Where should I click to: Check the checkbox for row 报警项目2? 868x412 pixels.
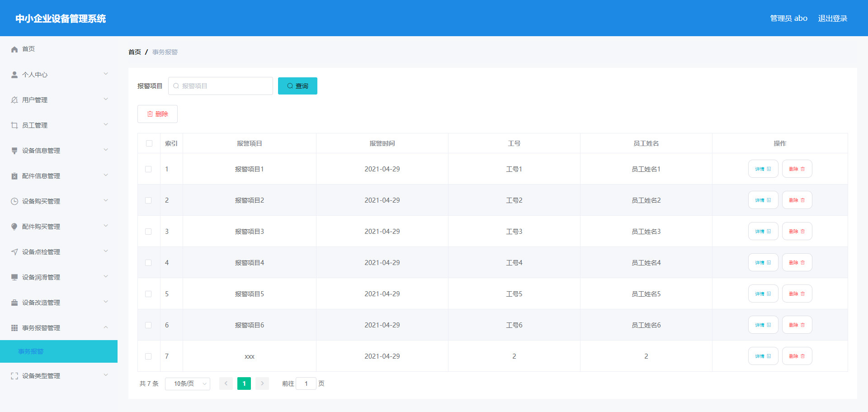tap(148, 200)
